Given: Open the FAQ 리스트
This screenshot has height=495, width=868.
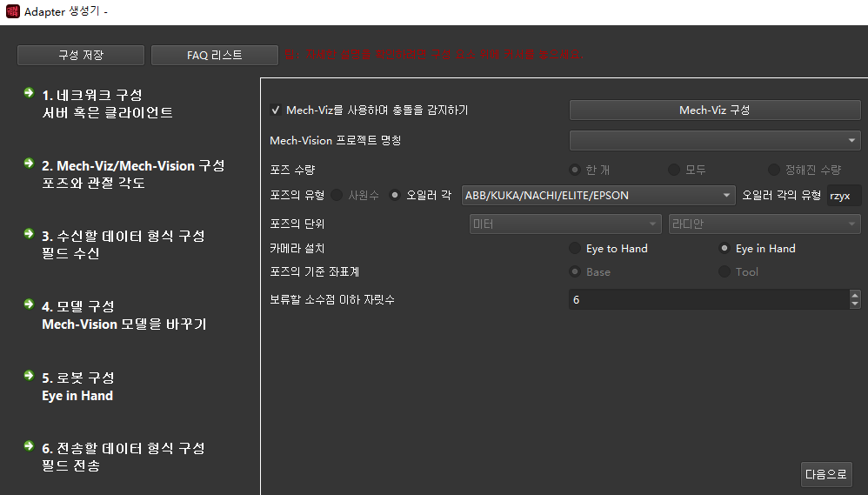Looking at the screenshot, I should [x=214, y=56].
